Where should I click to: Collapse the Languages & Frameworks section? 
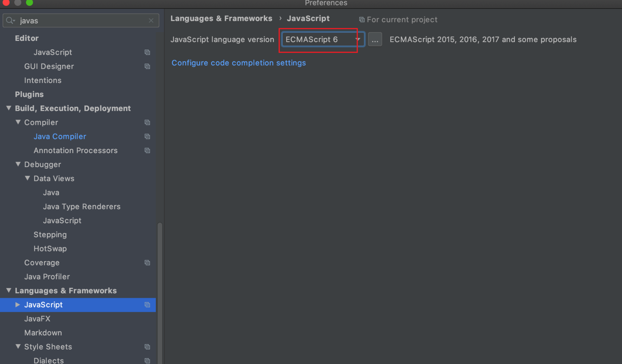pyautogui.click(x=9, y=290)
